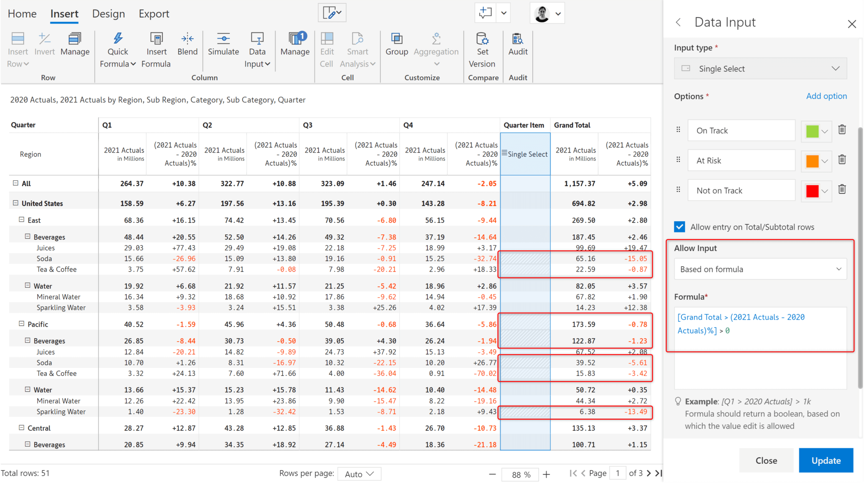Click the Update button
Screen dimensions: 868x487
pyautogui.click(x=826, y=460)
